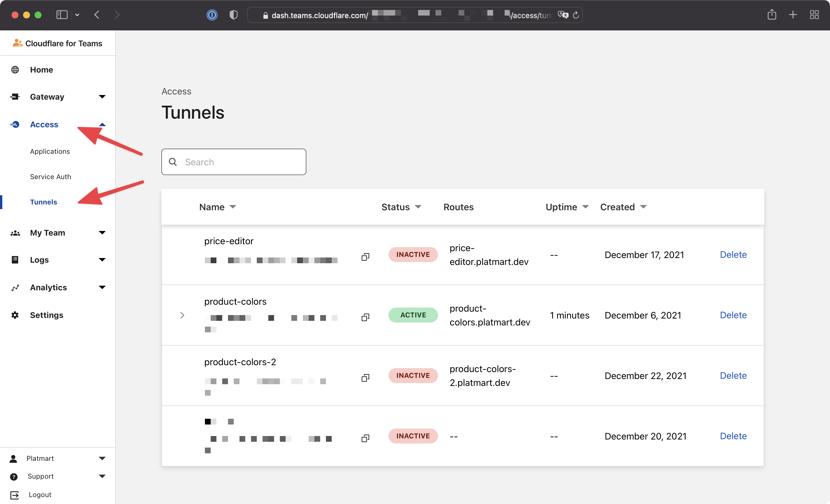830x504 pixels.
Task: Copy the unnamed December 20 tunnel ID
Action: [365, 438]
